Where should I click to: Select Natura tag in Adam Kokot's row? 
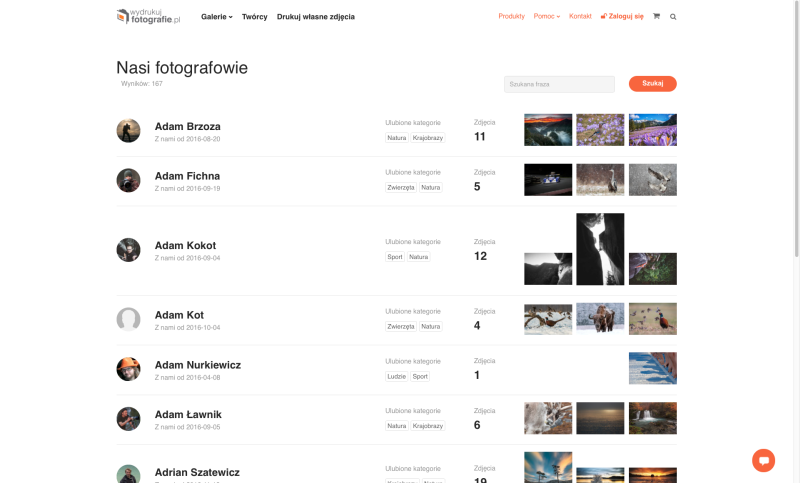418,257
